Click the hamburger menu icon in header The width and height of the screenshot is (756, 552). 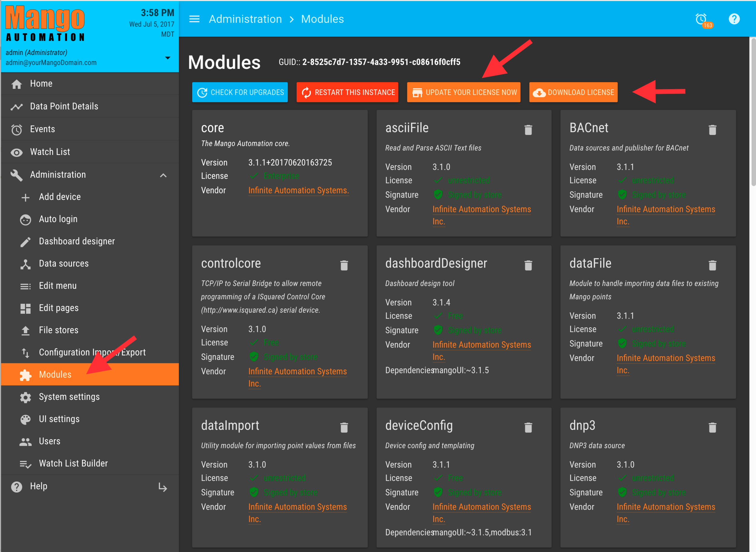(194, 19)
